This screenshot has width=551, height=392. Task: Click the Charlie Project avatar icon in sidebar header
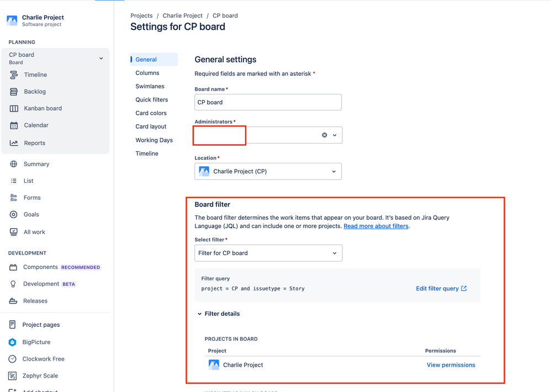(12, 20)
